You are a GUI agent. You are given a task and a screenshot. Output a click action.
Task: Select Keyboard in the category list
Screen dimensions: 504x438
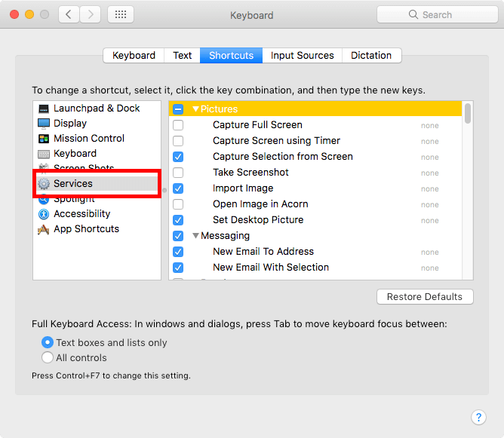(x=97, y=154)
